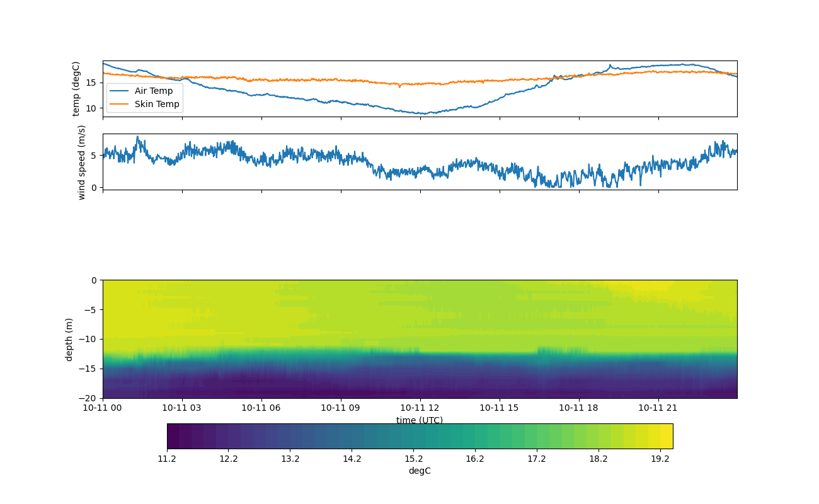Click the "10-11 12" time tick label

coord(420,408)
